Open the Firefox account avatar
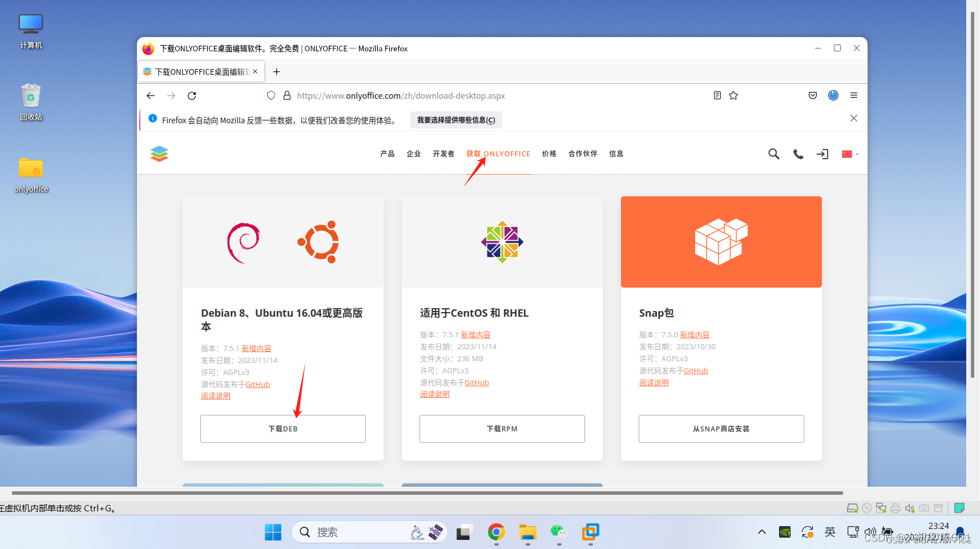980x549 pixels. [833, 95]
